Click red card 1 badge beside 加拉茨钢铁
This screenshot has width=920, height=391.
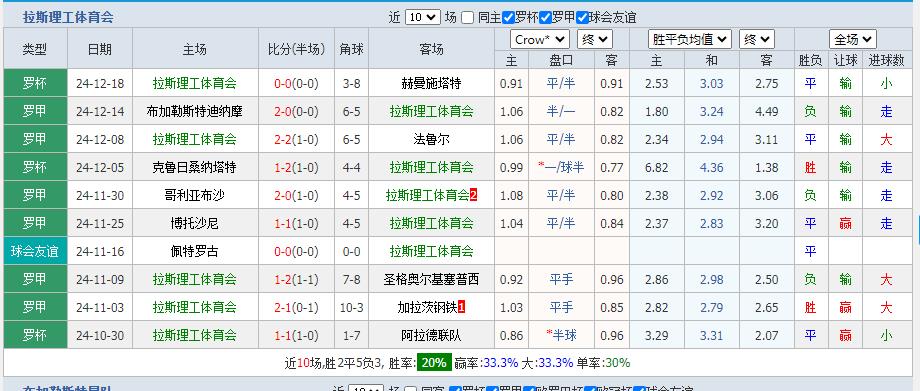461,307
